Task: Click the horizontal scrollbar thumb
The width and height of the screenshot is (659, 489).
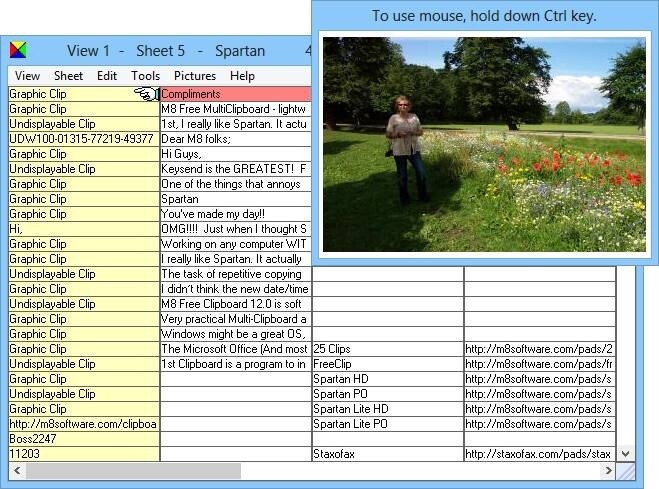Action: pyautogui.click(x=133, y=471)
